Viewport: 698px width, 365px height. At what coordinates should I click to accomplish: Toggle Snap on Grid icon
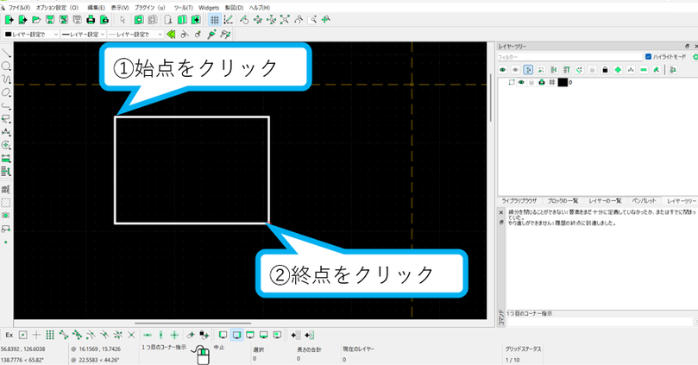(x=50, y=335)
